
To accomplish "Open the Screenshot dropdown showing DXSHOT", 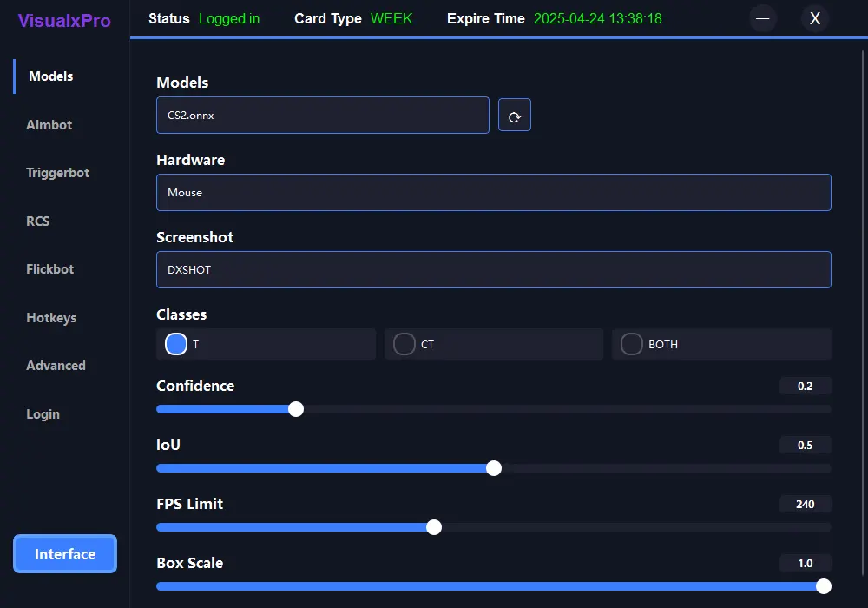I will point(493,269).
